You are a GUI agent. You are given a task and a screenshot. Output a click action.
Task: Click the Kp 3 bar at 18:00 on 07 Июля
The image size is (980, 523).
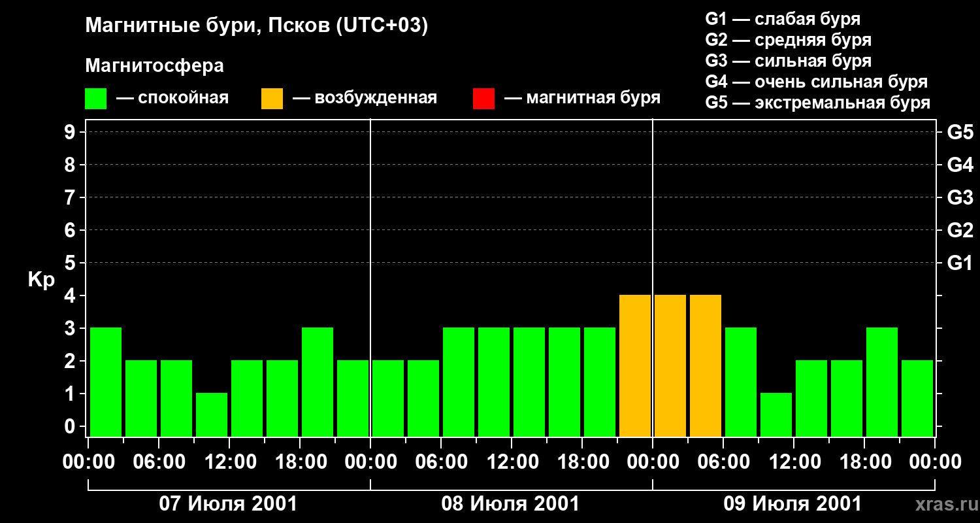[318, 382]
